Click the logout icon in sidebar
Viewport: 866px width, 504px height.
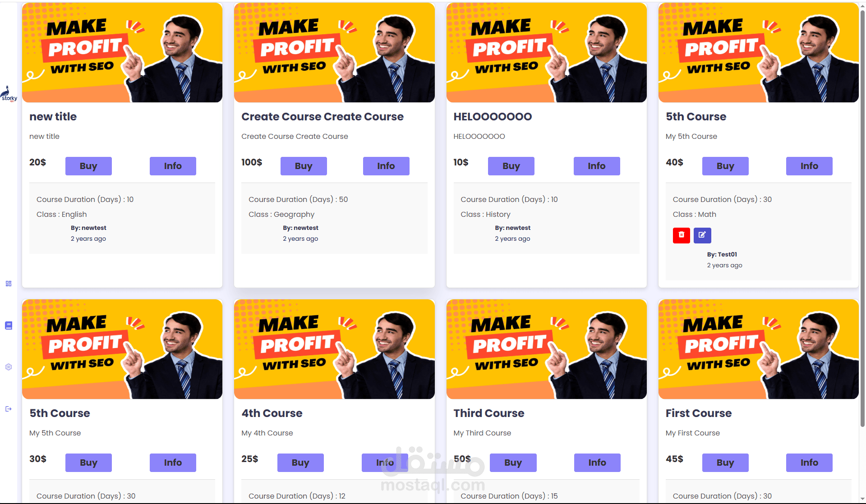[9, 409]
